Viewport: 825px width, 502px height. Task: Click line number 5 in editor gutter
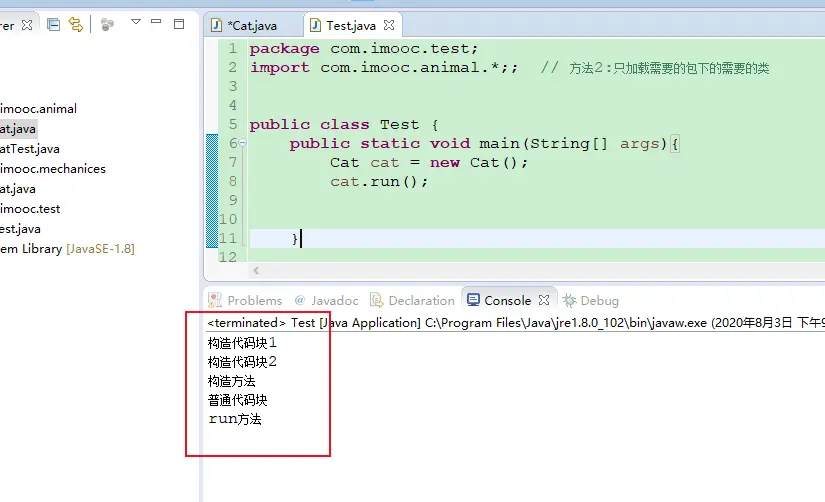click(233, 125)
